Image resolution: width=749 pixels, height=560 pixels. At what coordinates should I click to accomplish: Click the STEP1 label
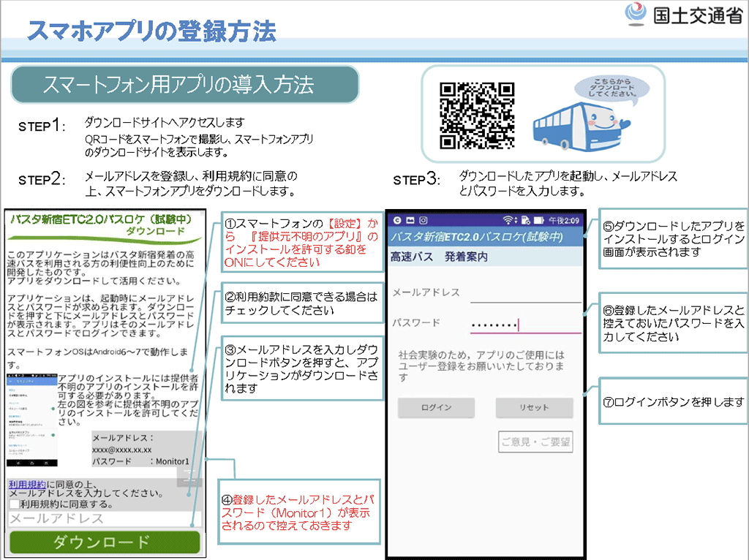point(42,126)
